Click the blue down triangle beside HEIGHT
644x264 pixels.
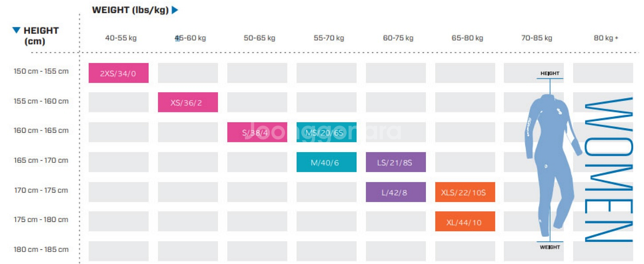[16, 30]
